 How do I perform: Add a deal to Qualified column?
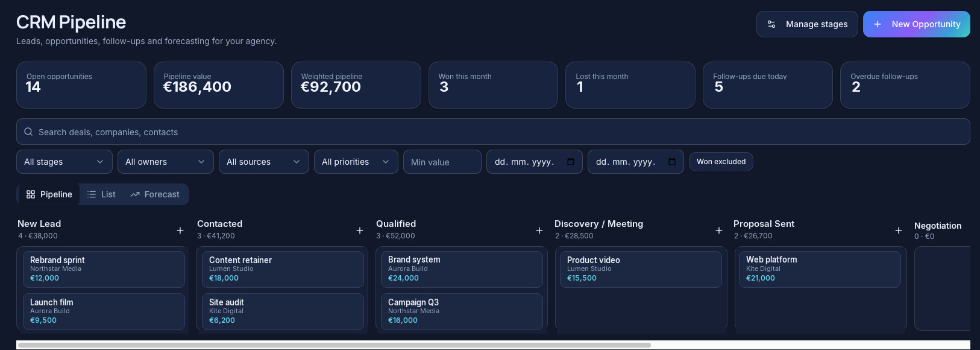pyautogui.click(x=539, y=231)
